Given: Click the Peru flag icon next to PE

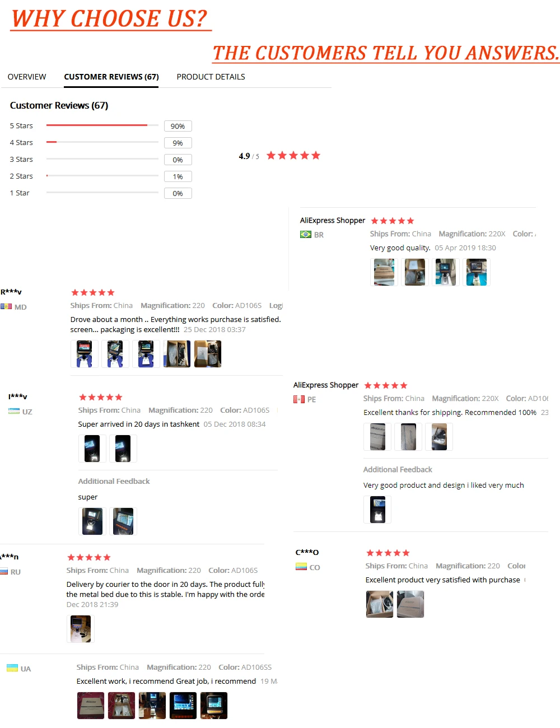Looking at the screenshot, I should [299, 399].
